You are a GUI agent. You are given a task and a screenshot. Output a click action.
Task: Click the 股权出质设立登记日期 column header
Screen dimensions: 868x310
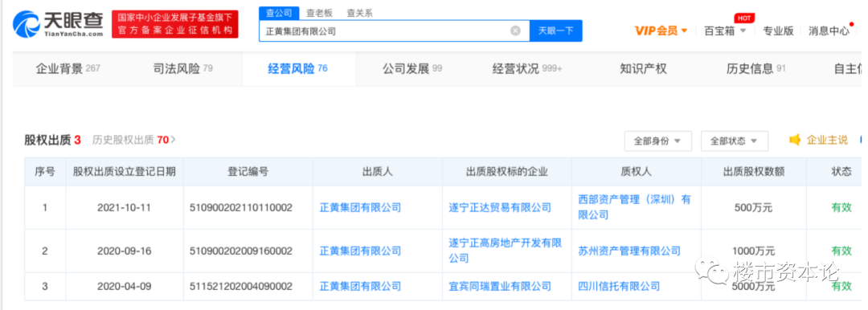click(124, 172)
